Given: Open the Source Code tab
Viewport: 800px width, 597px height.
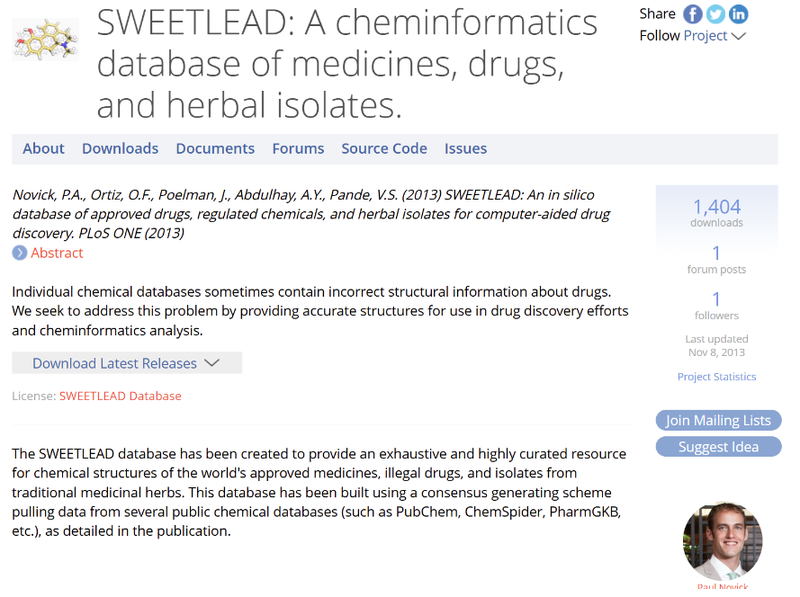Looking at the screenshot, I should (x=384, y=148).
